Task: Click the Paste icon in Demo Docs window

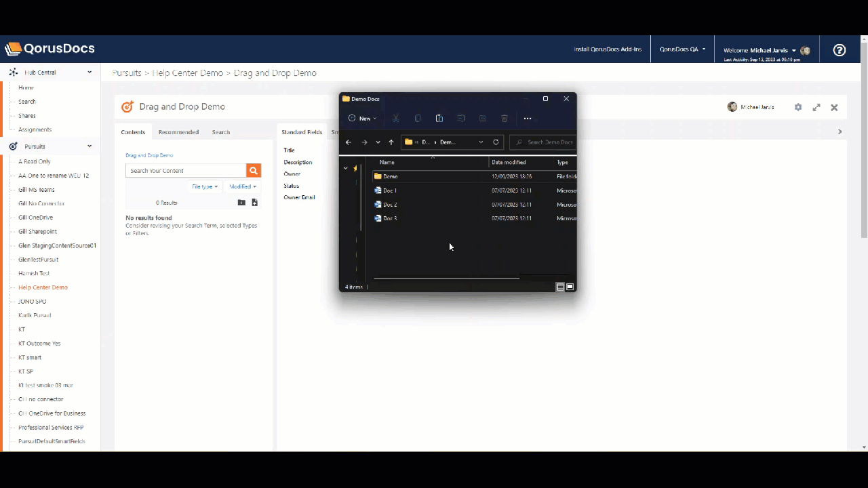Action: coord(439,118)
